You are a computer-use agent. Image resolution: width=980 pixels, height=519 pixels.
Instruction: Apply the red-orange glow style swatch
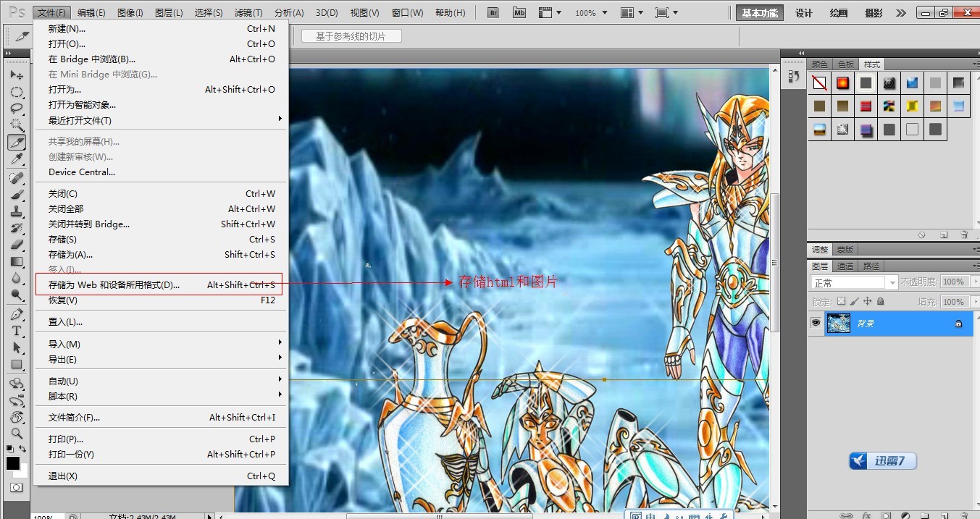pos(842,83)
